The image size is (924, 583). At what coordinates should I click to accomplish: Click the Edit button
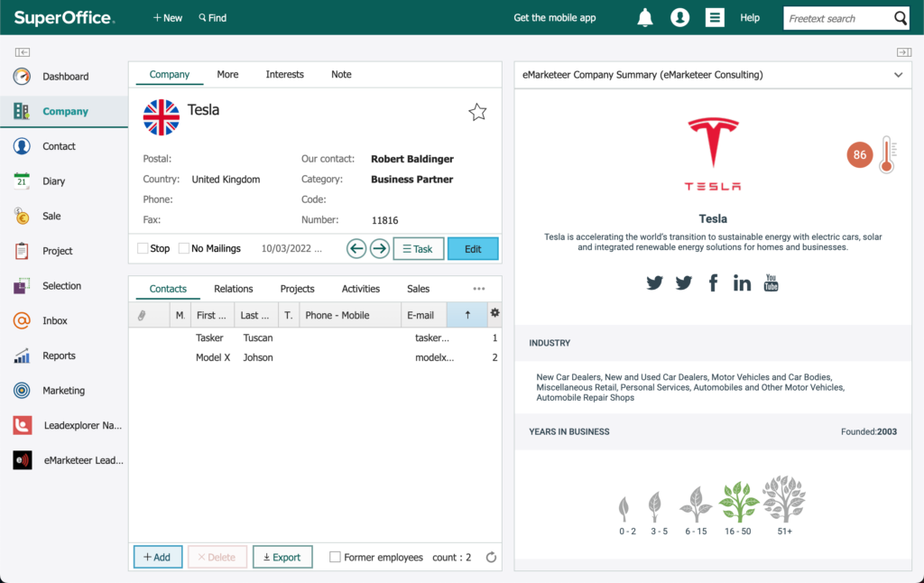click(x=473, y=249)
